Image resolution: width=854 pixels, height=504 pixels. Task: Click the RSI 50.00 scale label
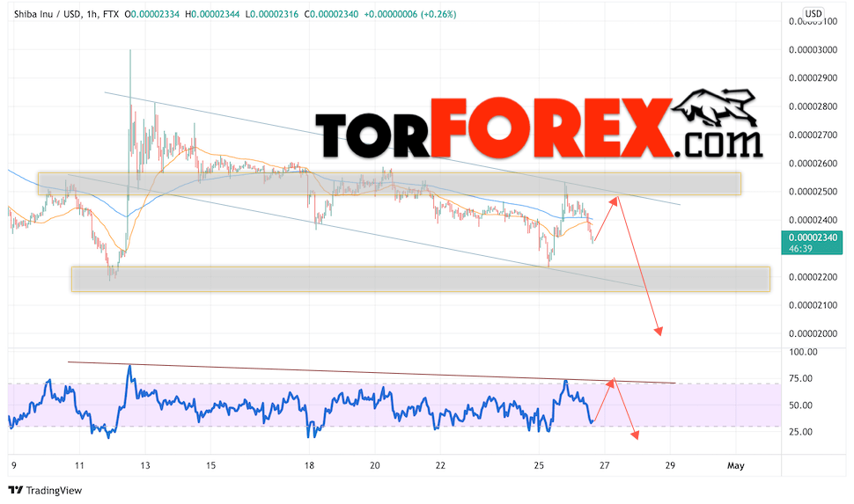[x=800, y=405]
